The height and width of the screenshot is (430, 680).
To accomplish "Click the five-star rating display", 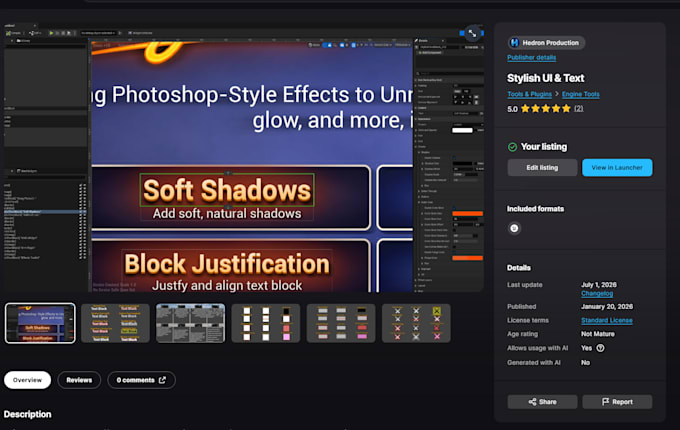I will pos(546,108).
